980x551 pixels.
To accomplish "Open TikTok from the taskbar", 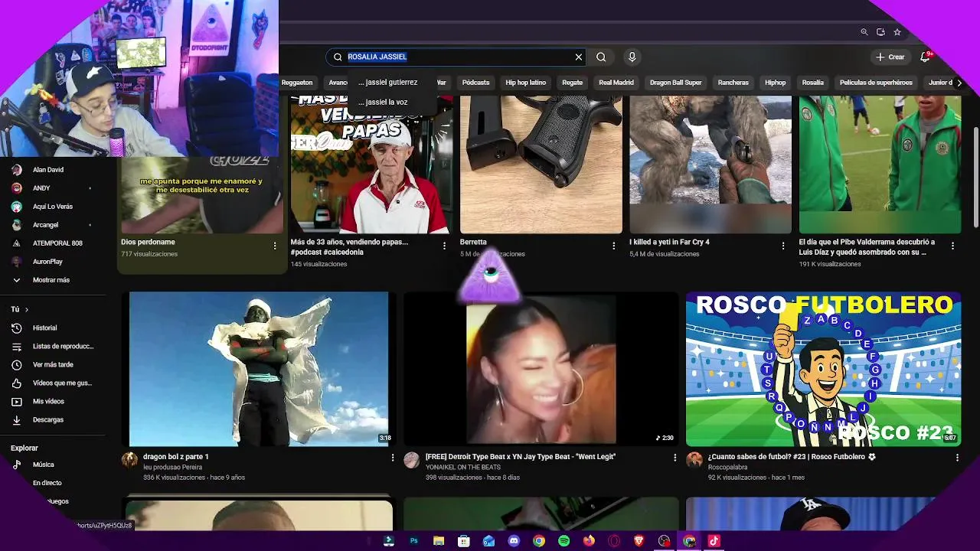I will click(x=714, y=540).
